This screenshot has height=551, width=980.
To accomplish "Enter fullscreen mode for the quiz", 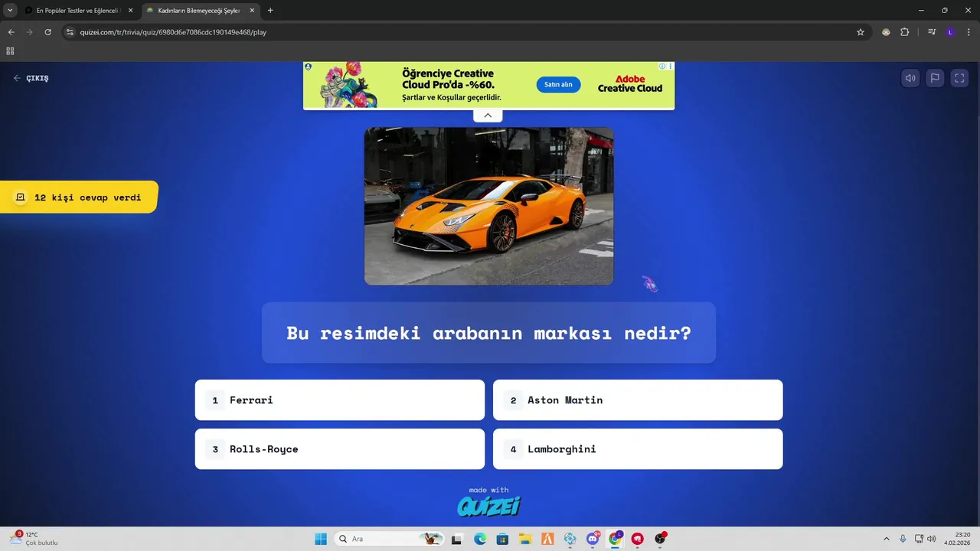I will point(959,78).
